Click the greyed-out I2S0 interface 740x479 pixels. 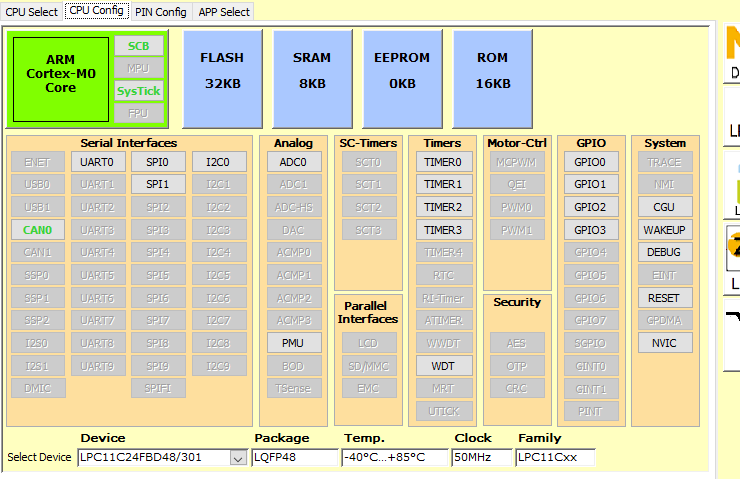tap(38, 343)
